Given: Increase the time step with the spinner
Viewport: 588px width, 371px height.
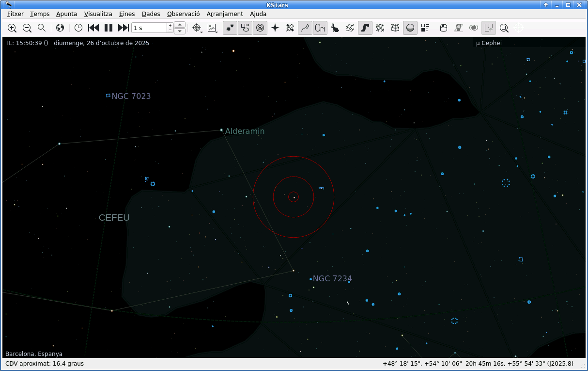Looking at the screenshot, I should tap(179, 25).
